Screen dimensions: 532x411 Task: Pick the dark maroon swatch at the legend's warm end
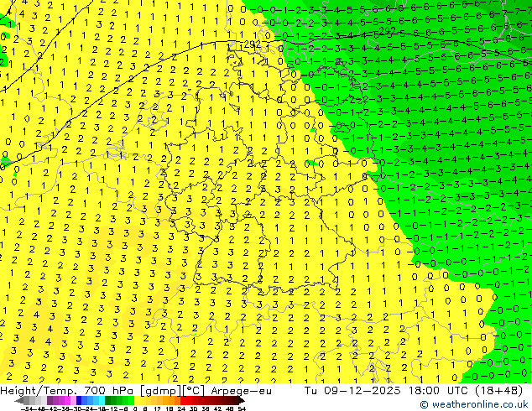(x=236, y=400)
